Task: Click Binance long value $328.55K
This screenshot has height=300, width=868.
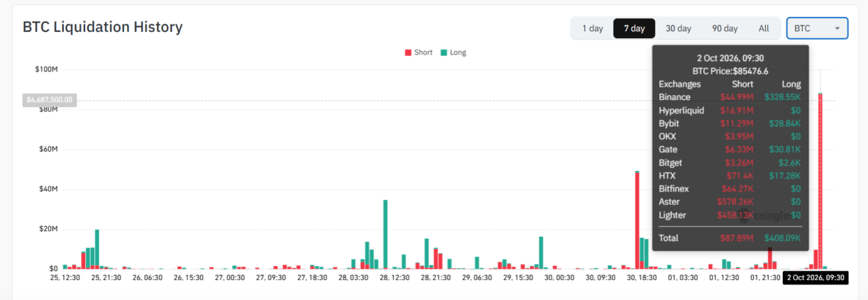Action: click(782, 97)
